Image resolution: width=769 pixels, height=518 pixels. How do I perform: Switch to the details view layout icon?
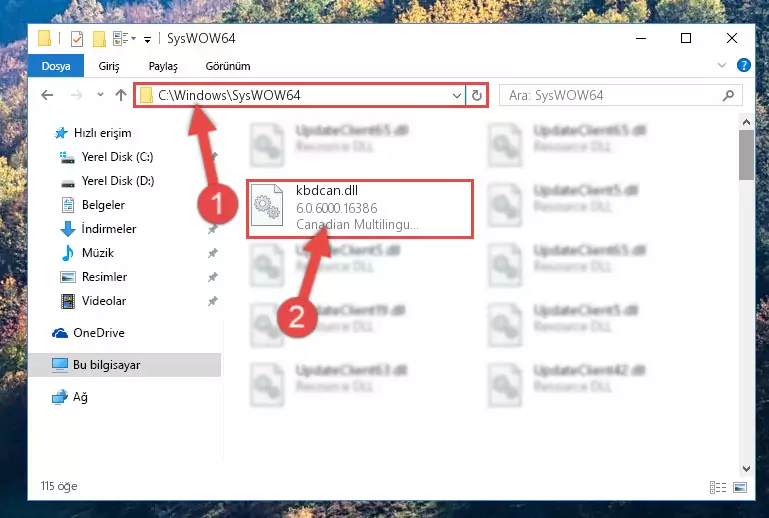point(718,487)
